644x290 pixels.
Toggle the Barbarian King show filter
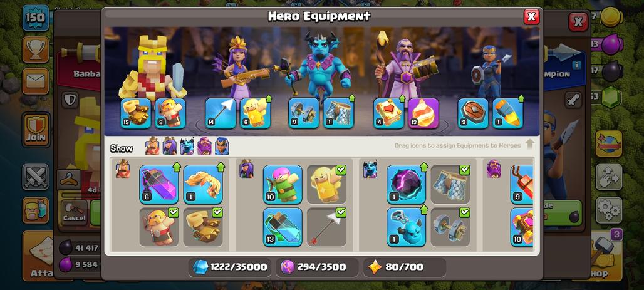tap(152, 146)
